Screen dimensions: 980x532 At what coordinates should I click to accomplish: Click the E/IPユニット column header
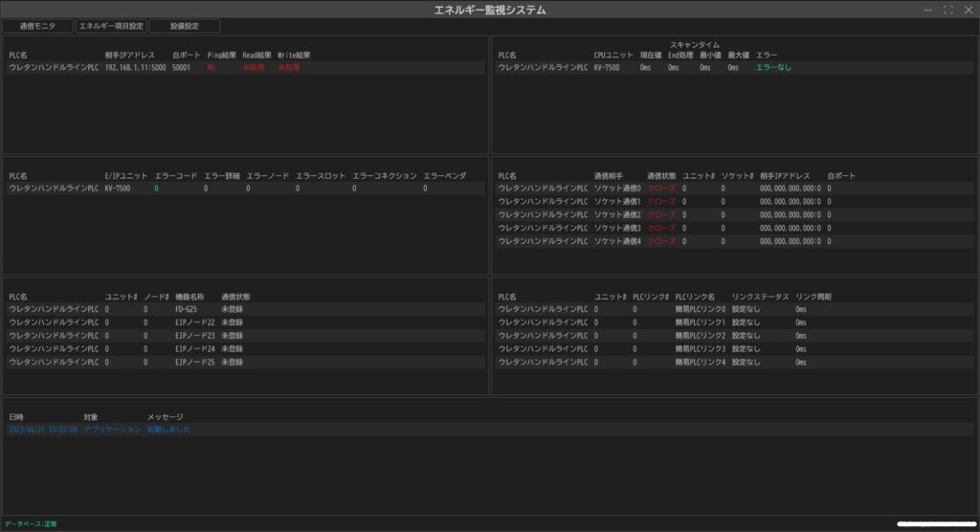pos(126,176)
